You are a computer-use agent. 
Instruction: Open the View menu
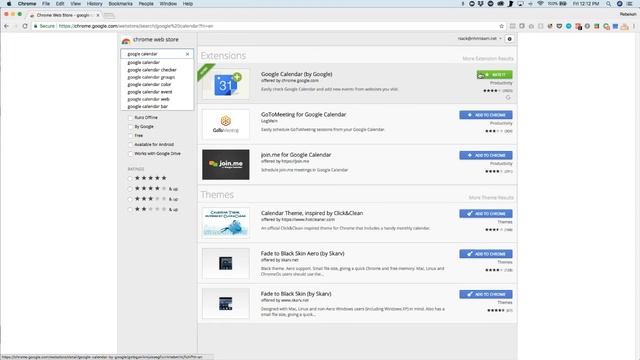pyautogui.click(x=76, y=4)
